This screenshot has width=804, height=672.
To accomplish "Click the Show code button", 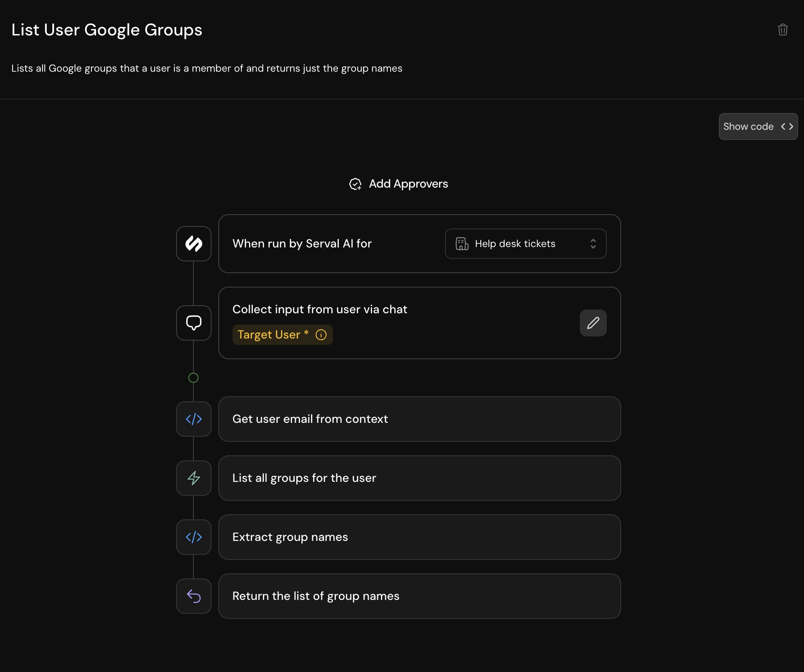I will (x=758, y=126).
